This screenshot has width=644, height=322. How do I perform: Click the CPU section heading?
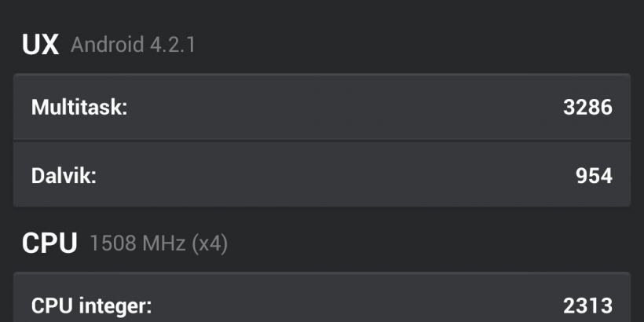coord(49,243)
